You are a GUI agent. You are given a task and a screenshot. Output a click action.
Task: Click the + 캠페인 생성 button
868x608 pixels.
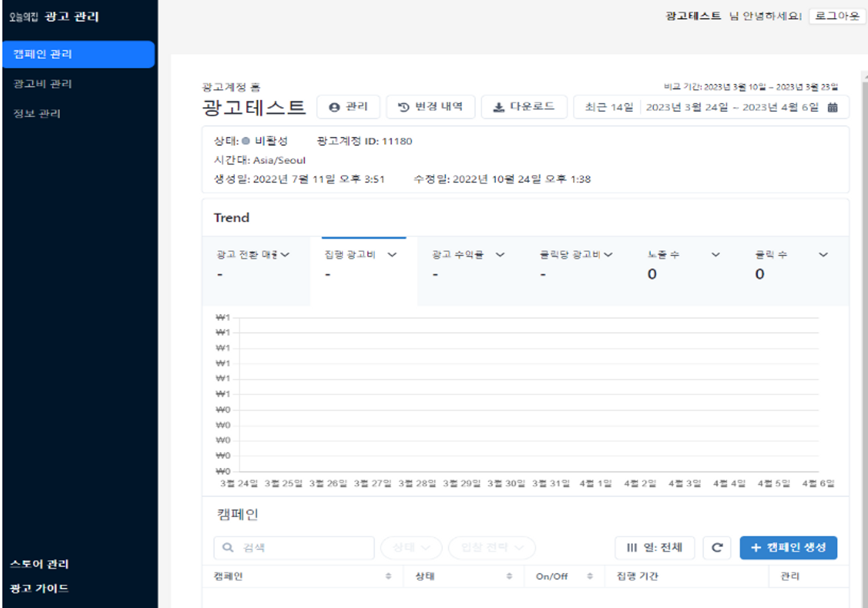coord(788,548)
